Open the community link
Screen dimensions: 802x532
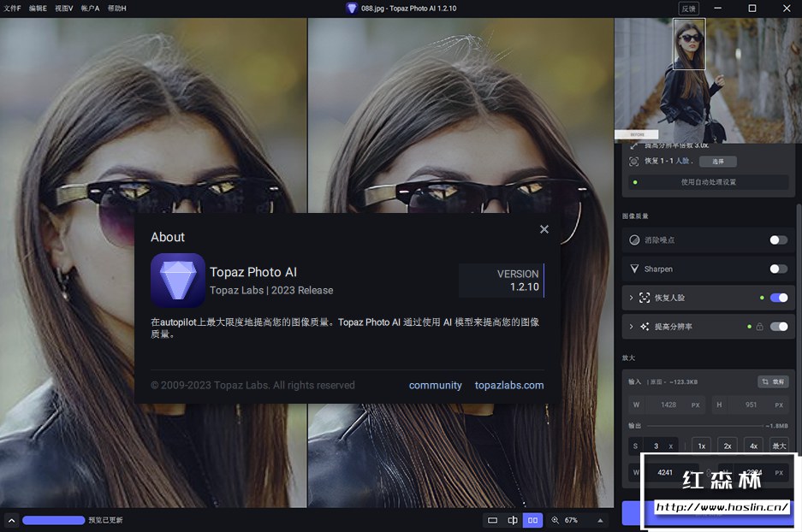click(x=436, y=386)
